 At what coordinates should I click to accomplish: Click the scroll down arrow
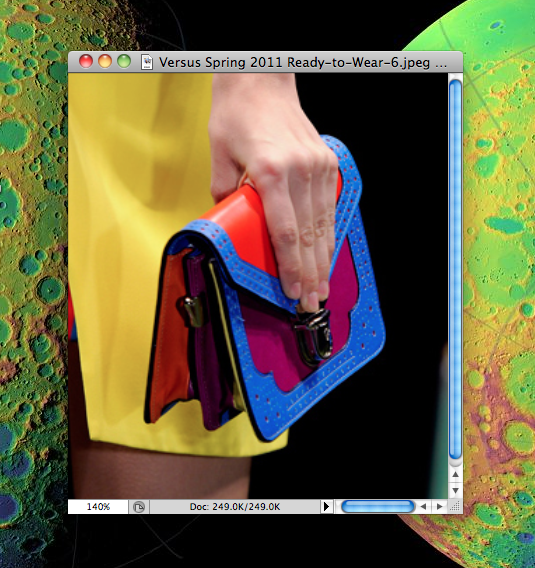(456, 490)
